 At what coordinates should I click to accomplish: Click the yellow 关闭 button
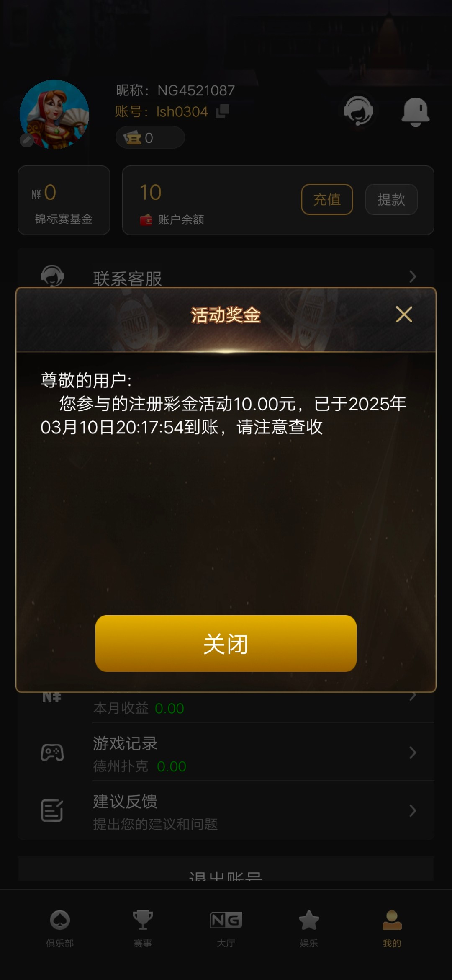(x=226, y=643)
